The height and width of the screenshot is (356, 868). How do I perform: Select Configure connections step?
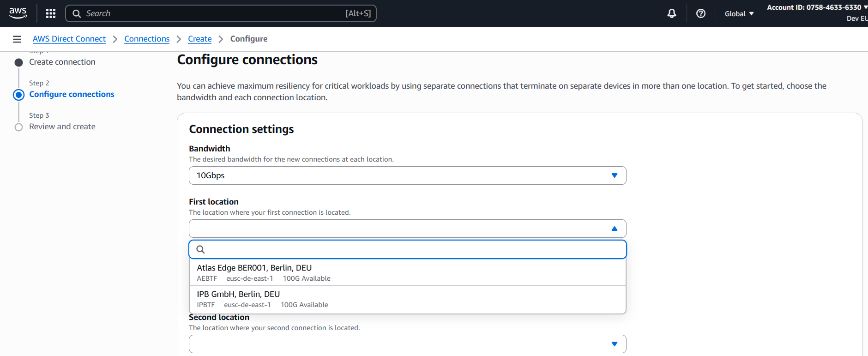click(x=72, y=94)
